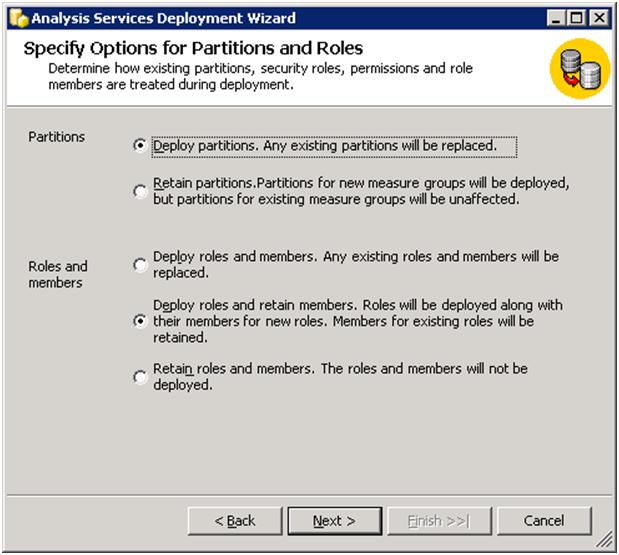The height and width of the screenshot is (555, 619).
Task: Choose Deploy roles and retain members option
Action: click(140, 321)
